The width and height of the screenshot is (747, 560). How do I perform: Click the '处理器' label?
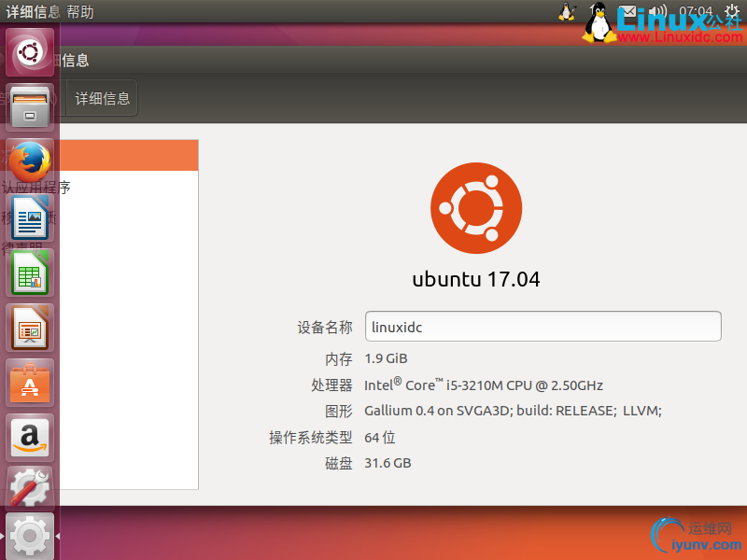tap(332, 385)
